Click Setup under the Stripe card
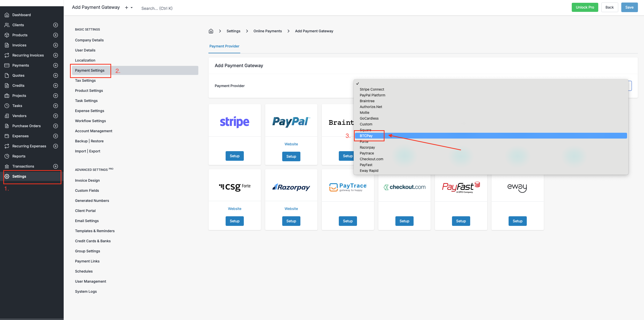 [x=234, y=156]
